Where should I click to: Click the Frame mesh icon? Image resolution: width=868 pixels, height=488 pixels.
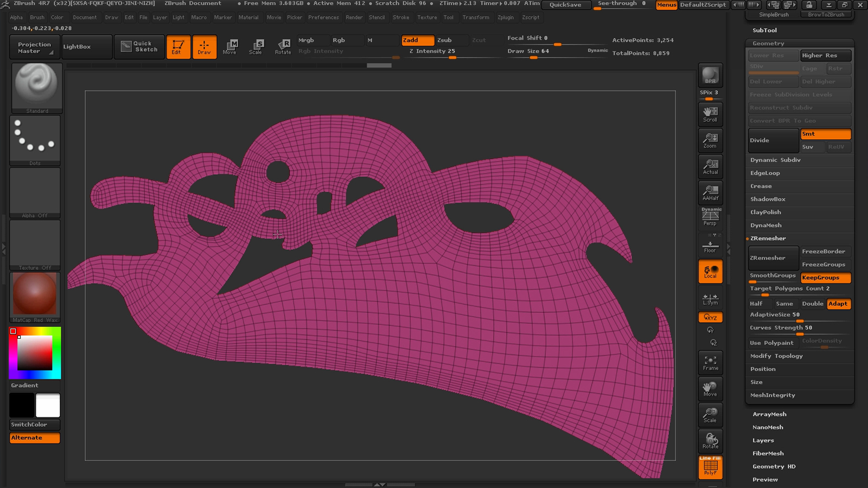710,363
